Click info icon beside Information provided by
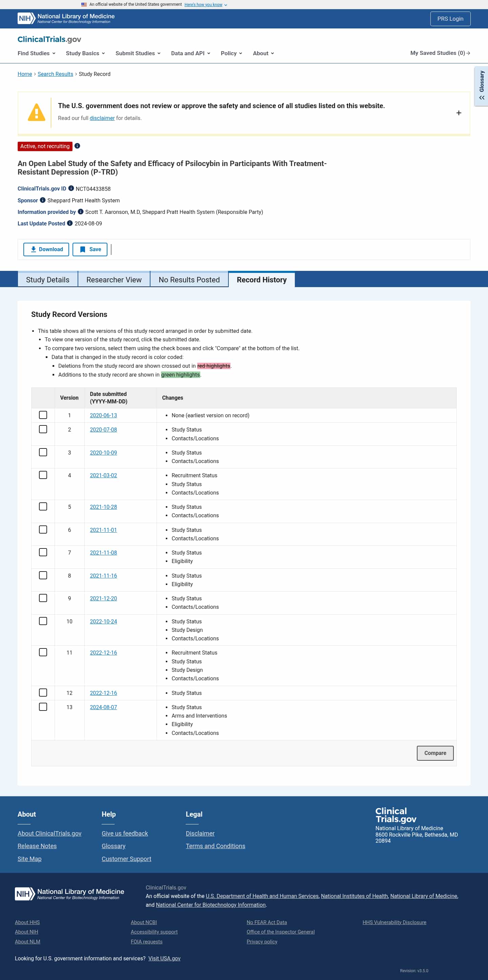Viewport: 488px width, 980px height. coord(80,212)
